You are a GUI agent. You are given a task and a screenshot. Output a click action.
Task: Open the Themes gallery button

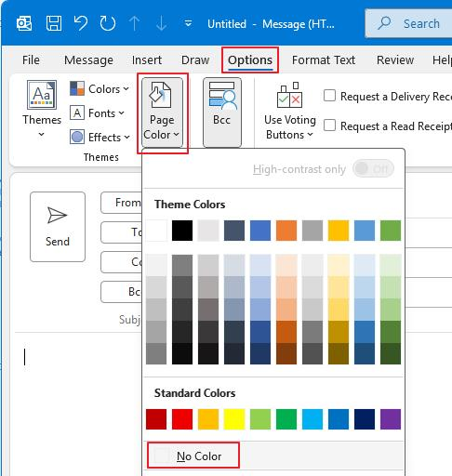[42, 109]
